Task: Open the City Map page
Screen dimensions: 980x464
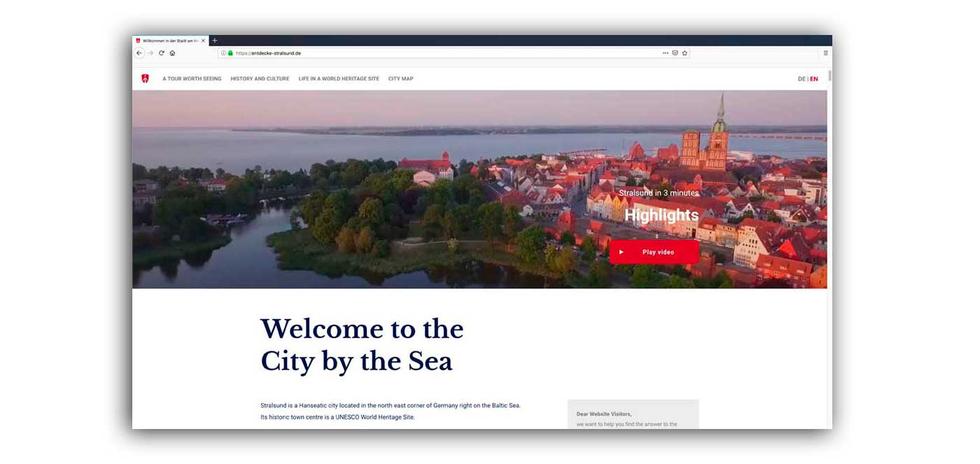Action: [x=401, y=79]
